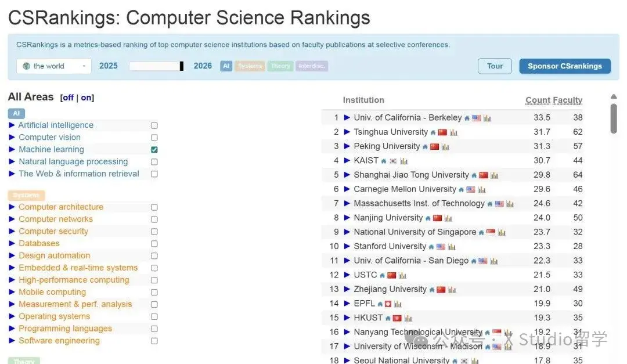The width and height of the screenshot is (627, 364).
Task: Open the bar chart icon for Peking University
Action: coord(445,147)
